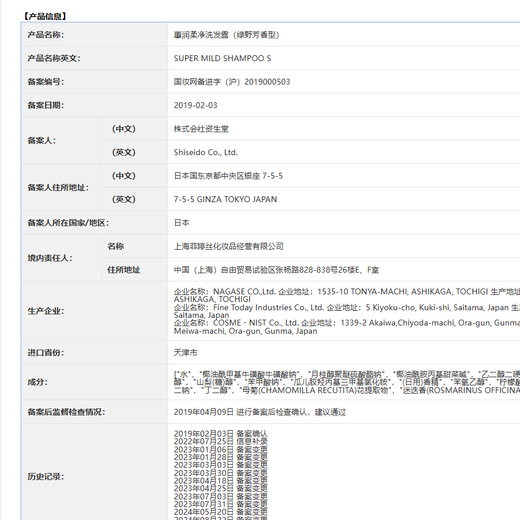The width and height of the screenshot is (520, 520).
Task: Click (中文) in the 备案人住所地址 row
Action: [x=123, y=176]
